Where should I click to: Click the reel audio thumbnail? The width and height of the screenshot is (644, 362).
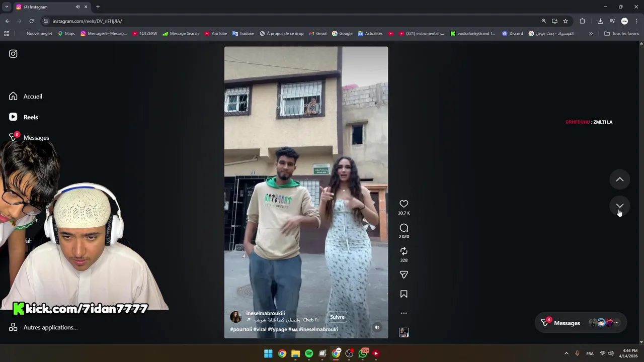point(404,332)
